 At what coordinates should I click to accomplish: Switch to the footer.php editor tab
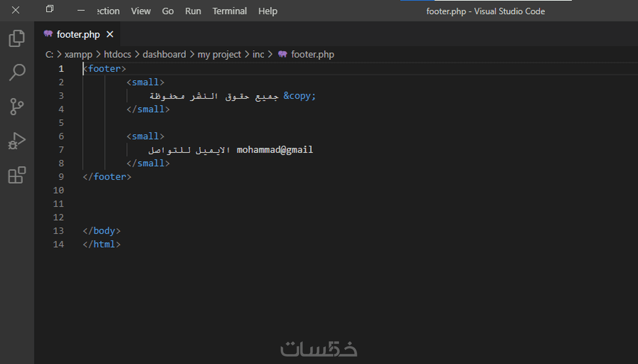pyautogui.click(x=78, y=34)
